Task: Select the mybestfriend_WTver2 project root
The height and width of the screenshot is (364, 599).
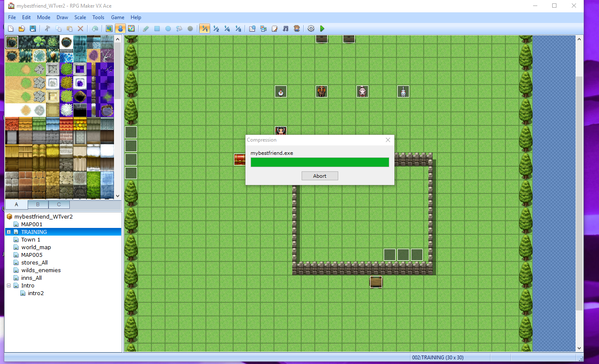Action: pos(43,216)
